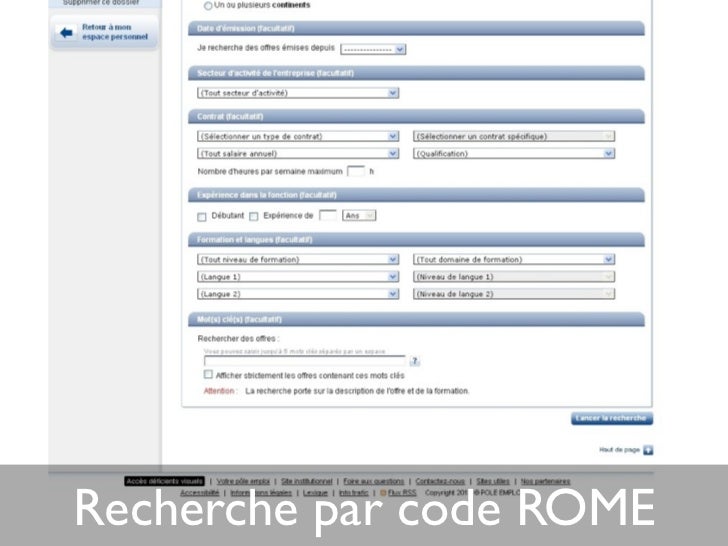Select the 'Un ou plusieurs continents' radio button
This screenshot has width=728, height=546.
[208, 6]
